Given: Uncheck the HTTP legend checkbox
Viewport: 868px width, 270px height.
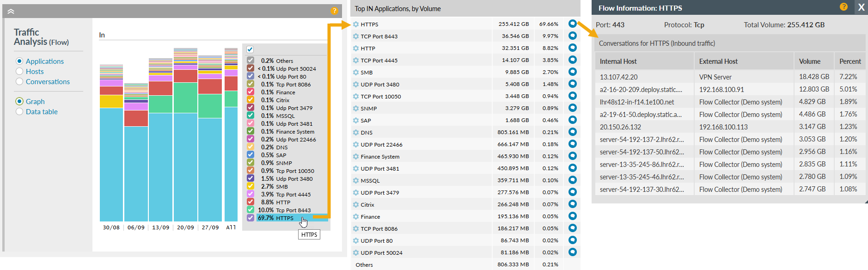Looking at the screenshot, I should (x=251, y=202).
